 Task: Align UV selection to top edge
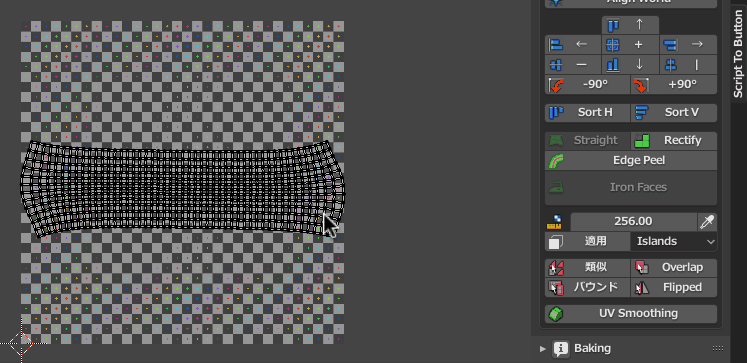click(x=630, y=25)
